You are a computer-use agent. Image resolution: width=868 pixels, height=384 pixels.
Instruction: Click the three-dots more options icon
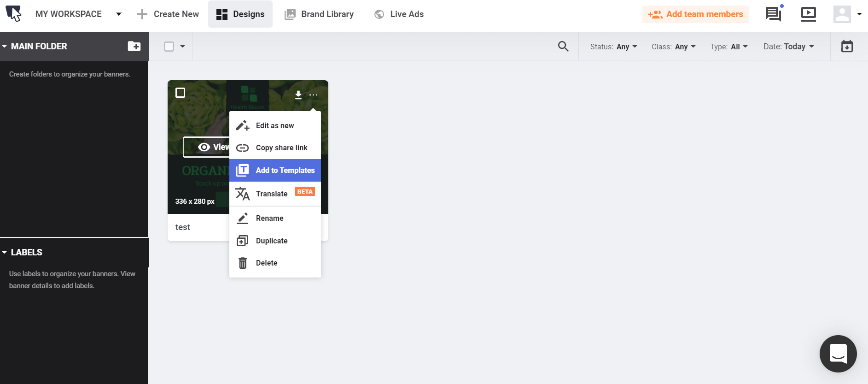tap(313, 95)
